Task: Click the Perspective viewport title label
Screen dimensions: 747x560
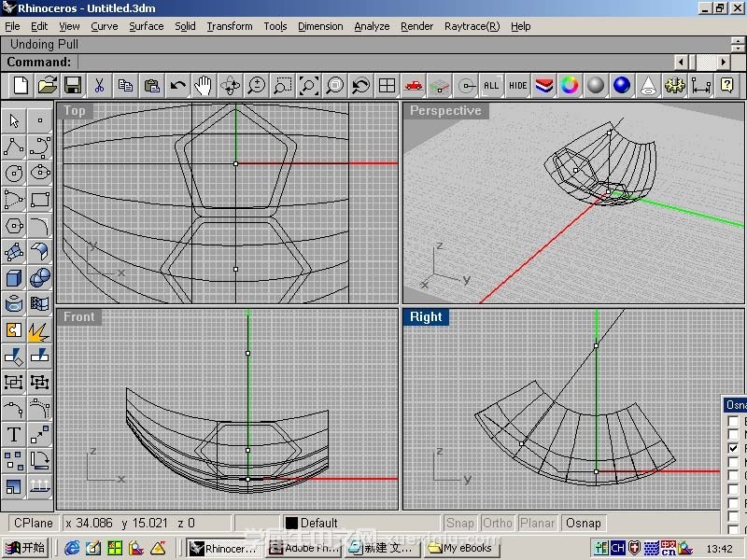Action: tap(446, 111)
